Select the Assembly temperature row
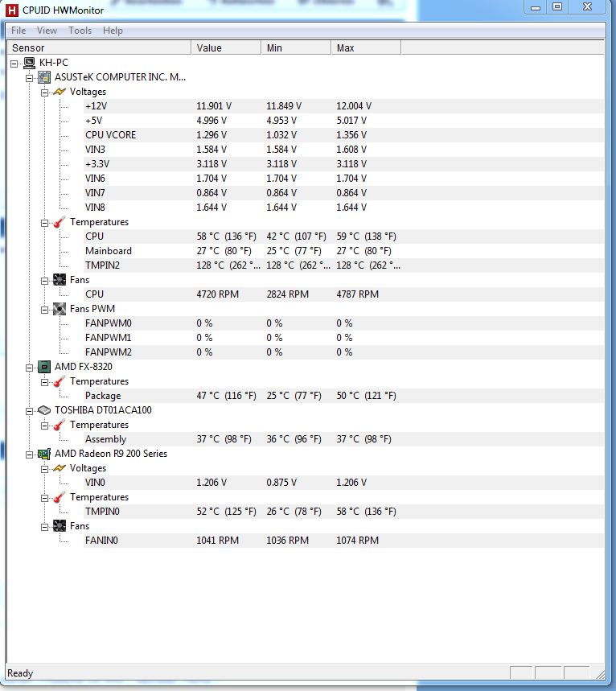The width and height of the screenshot is (616, 691). click(343, 439)
